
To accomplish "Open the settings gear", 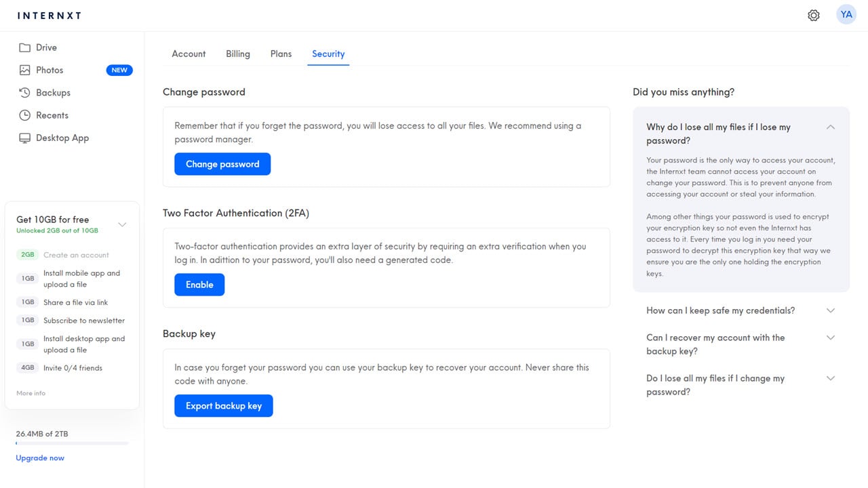I will pyautogui.click(x=814, y=14).
